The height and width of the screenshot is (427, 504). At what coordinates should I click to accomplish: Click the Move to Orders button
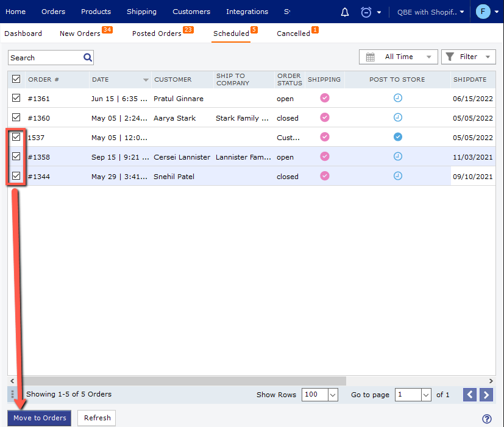tap(40, 418)
